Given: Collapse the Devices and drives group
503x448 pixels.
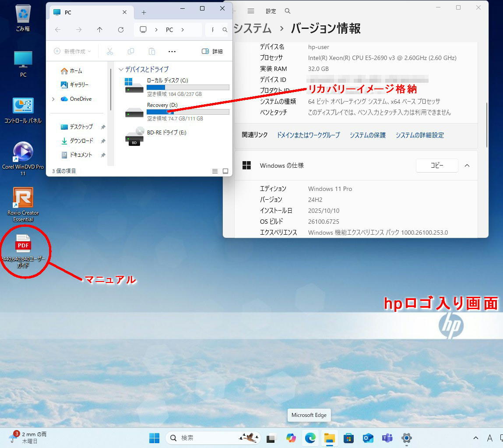Looking at the screenshot, I should (x=121, y=69).
